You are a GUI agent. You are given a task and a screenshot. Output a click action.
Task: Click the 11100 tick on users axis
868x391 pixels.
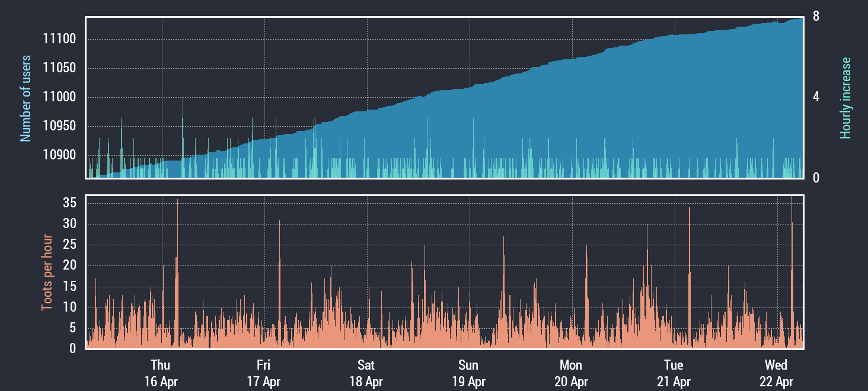(59, 40)
